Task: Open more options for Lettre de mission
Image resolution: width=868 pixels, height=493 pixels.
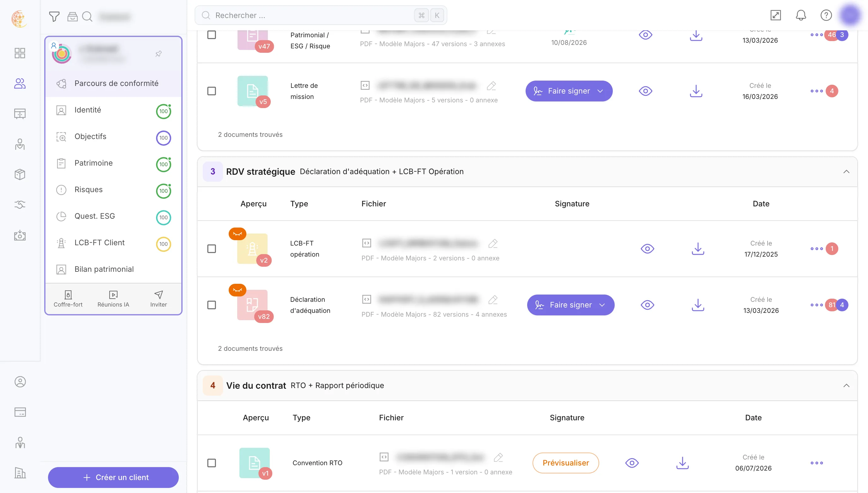Action: pos(817,91)
